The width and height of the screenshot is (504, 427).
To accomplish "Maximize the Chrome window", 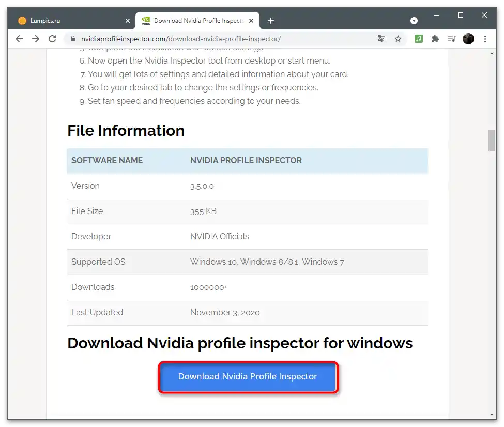I will (x=460, y=15).
